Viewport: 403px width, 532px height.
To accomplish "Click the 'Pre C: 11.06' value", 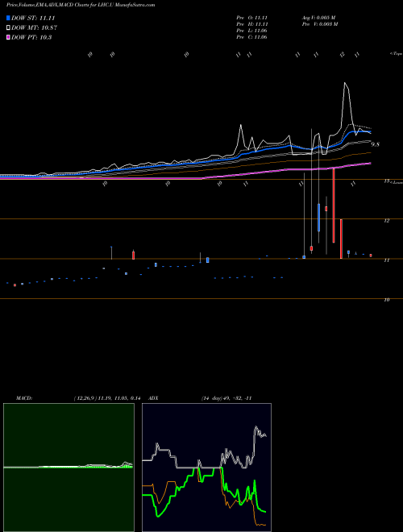I will point(251,37).
